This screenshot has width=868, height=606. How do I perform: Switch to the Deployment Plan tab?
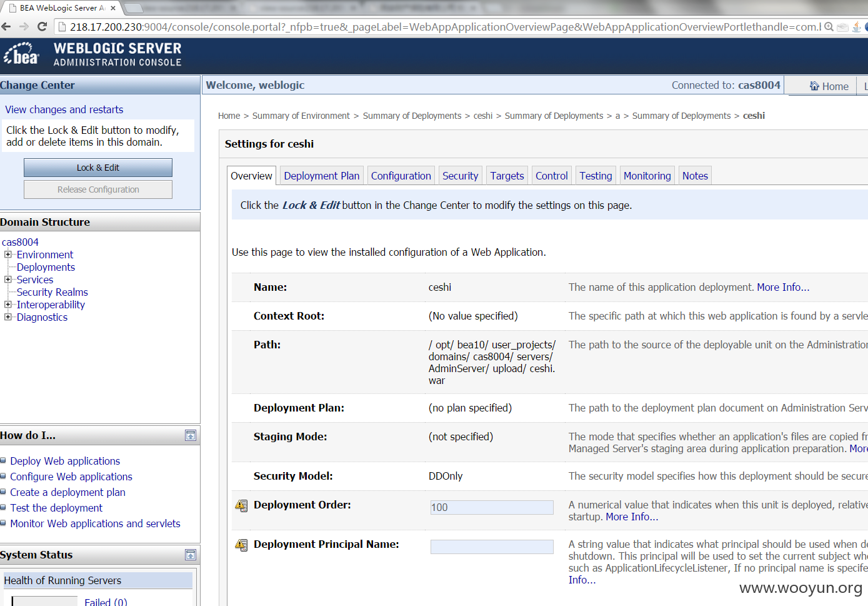click(322, 176)
